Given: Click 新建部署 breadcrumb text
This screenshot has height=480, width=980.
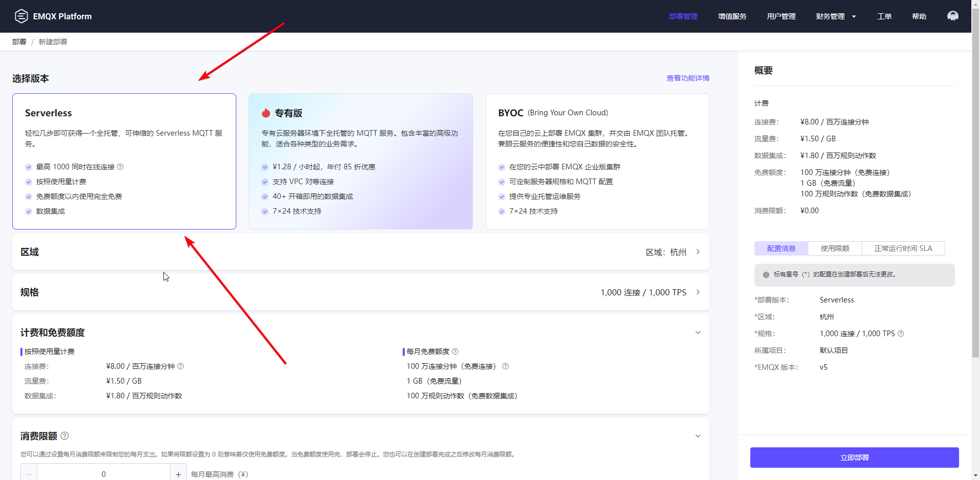Looking at the screenshot, I should (x=53, y=42).
